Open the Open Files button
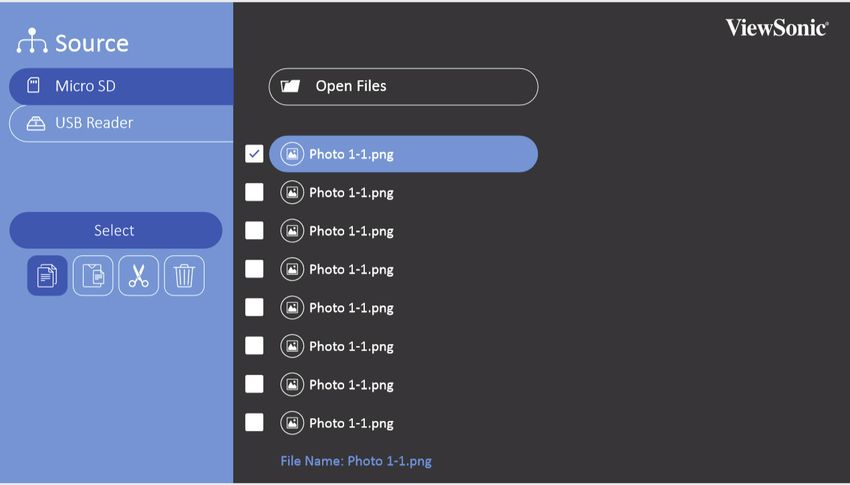 (403, 86)
